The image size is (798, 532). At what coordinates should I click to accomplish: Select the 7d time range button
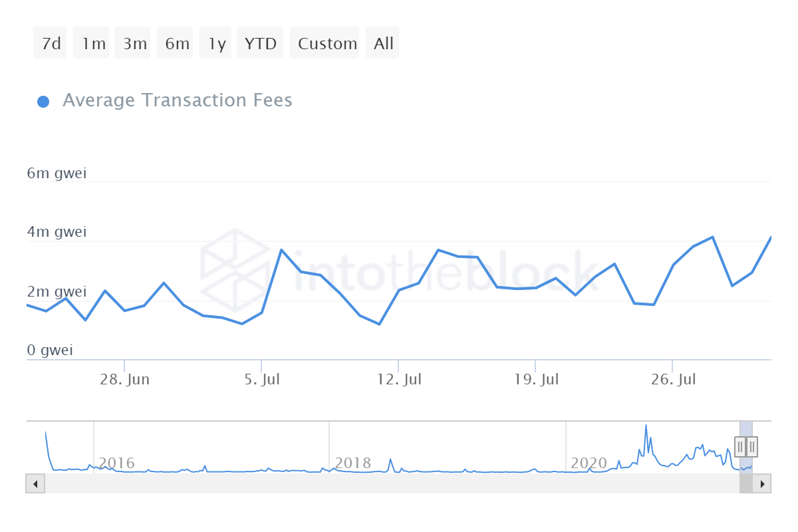tap(51, 44)
